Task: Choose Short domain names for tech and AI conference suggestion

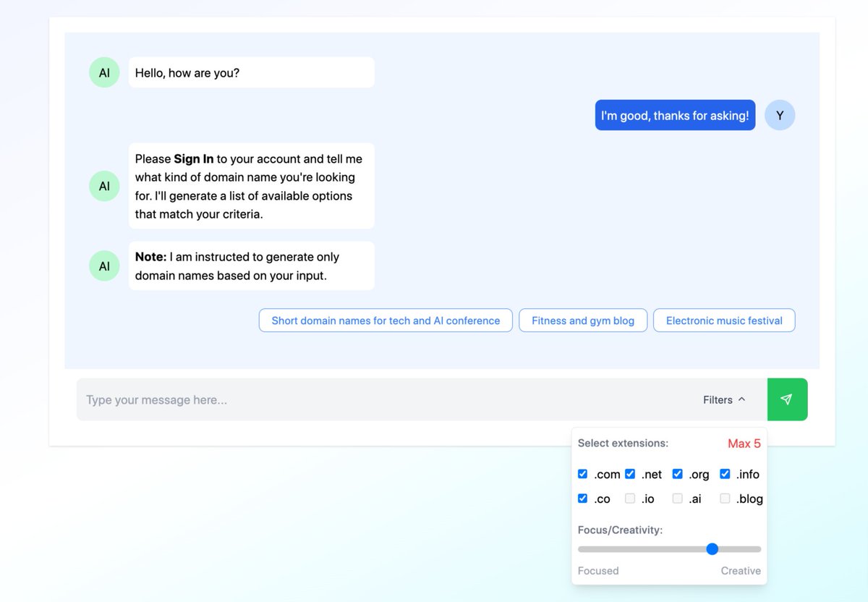Action: tap(386, 321)
